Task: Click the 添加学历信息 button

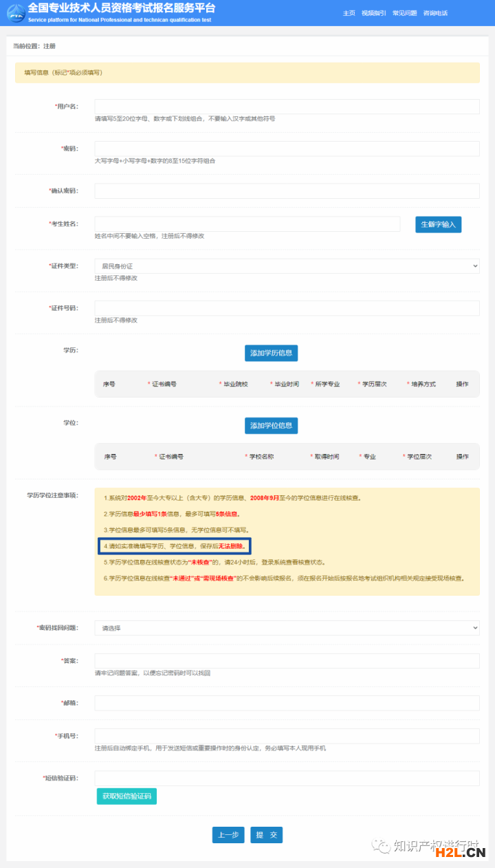Action: [x=271, y=353]
